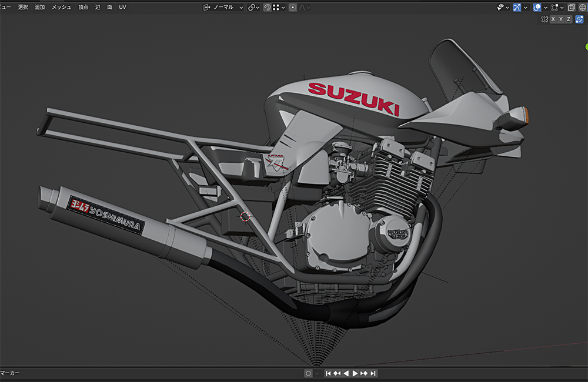
Task: Open the 追加 menu
Action: (40, 7)
